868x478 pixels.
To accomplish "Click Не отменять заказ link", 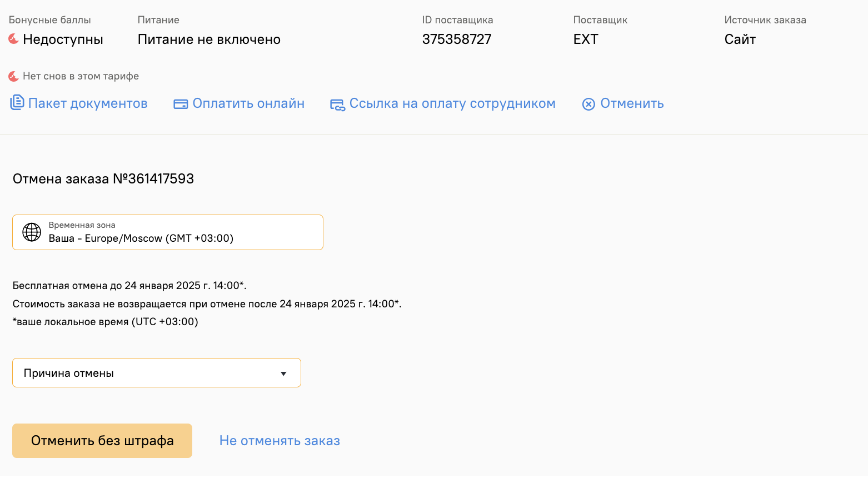I will pos(280,441).
